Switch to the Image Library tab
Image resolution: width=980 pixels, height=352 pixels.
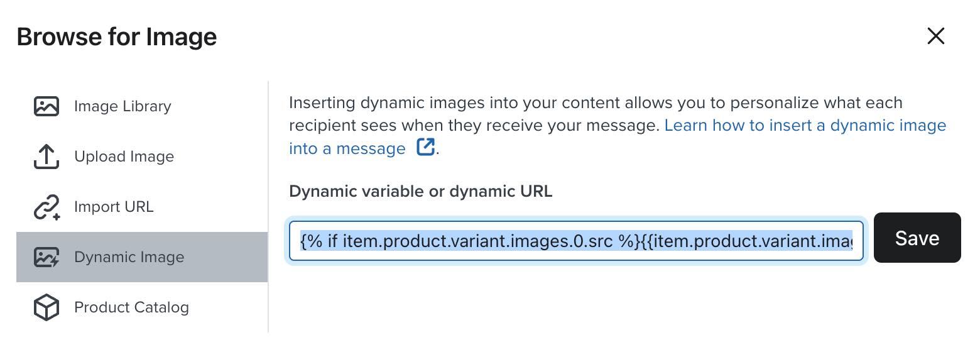pos(122,106)
